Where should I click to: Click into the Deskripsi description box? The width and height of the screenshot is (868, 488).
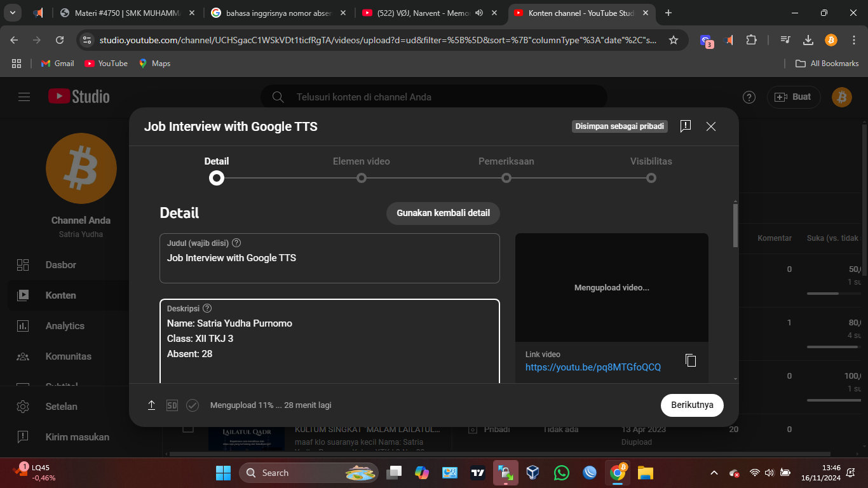coord(329,341)
